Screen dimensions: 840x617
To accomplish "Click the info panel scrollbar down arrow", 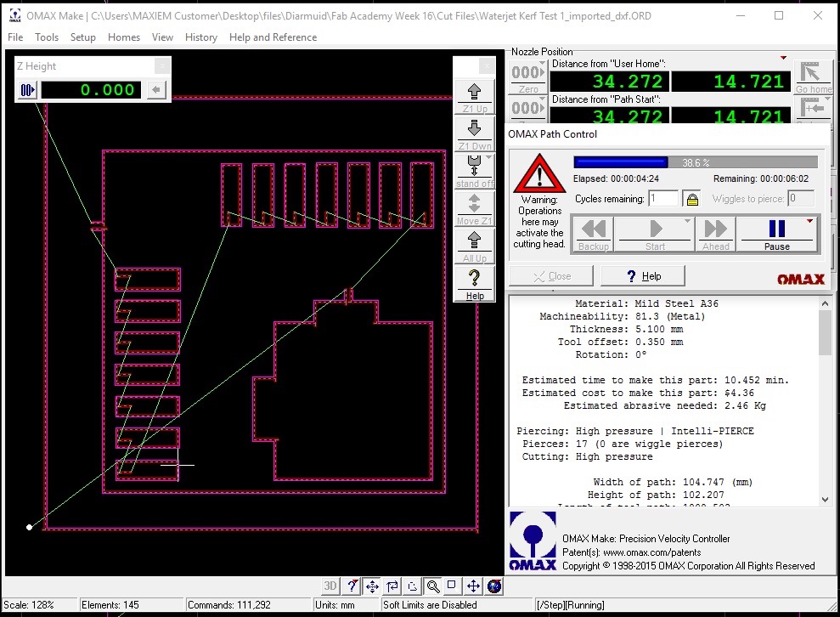I will coord(825,499).
